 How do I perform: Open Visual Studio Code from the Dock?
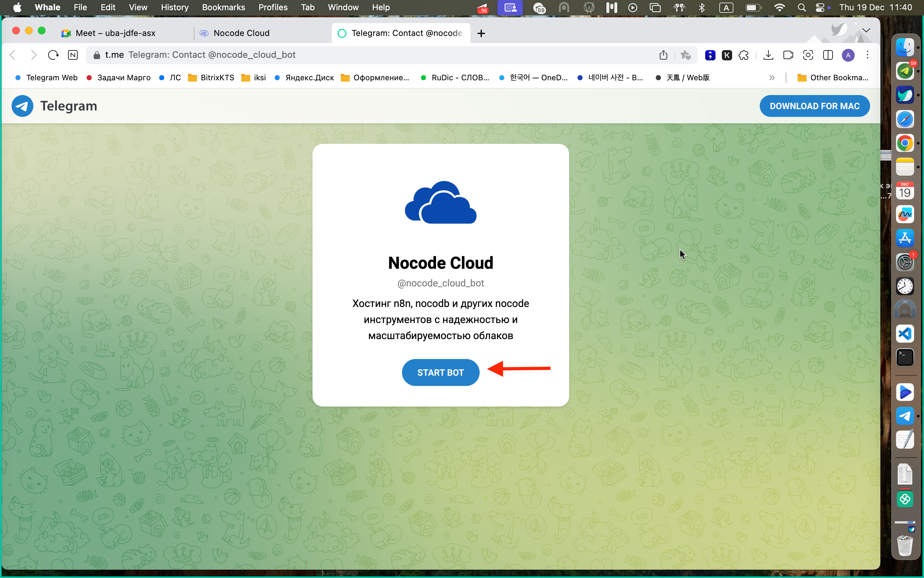(904, 334)
